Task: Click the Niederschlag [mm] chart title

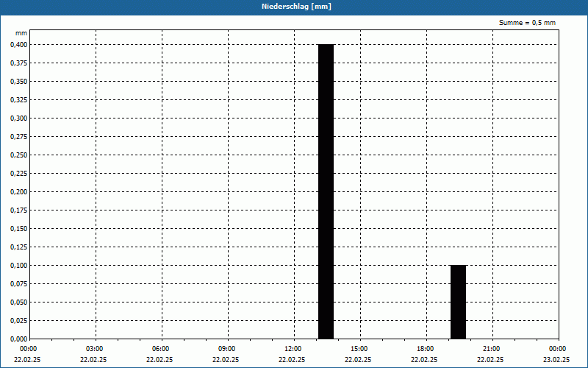Action: pos(296,7)
